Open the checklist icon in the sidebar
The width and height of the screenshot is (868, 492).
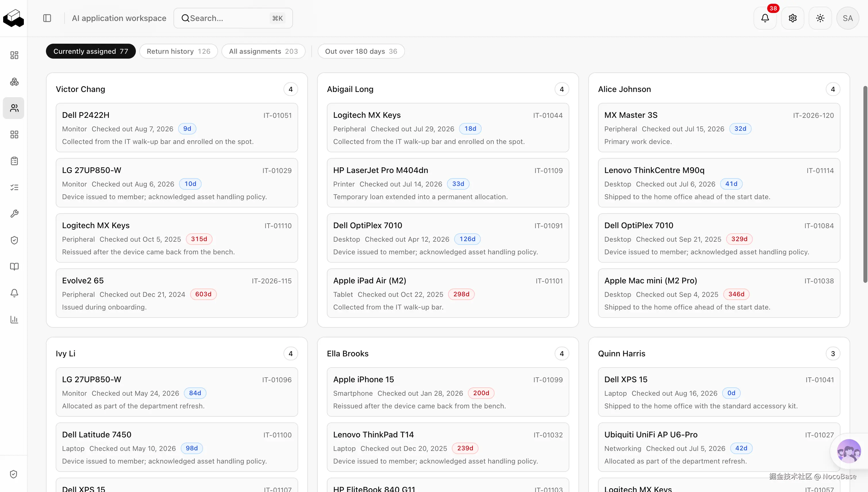click(14, 188)
